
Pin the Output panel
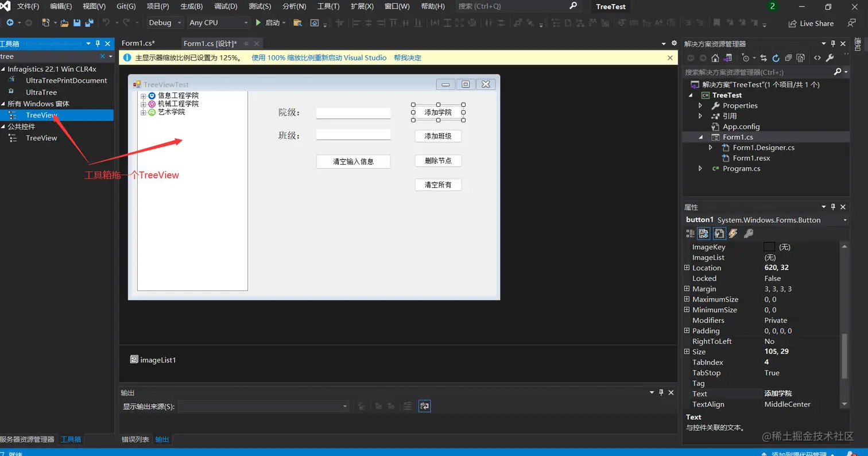coord(661,393)
